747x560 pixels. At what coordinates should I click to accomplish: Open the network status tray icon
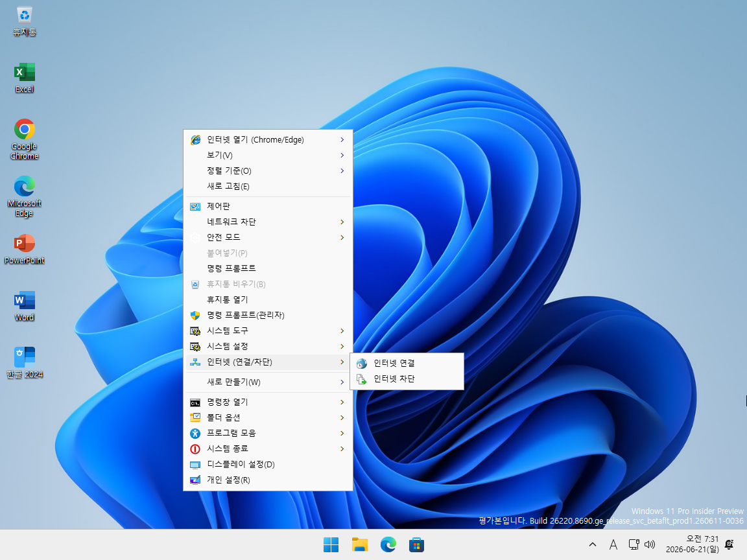click(x=634, y=544)
